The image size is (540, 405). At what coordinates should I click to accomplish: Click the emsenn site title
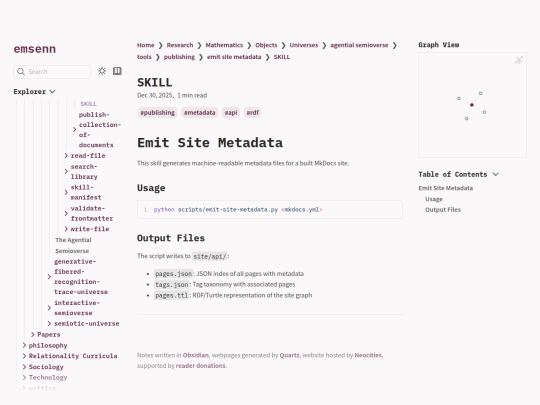pos(35,49)
